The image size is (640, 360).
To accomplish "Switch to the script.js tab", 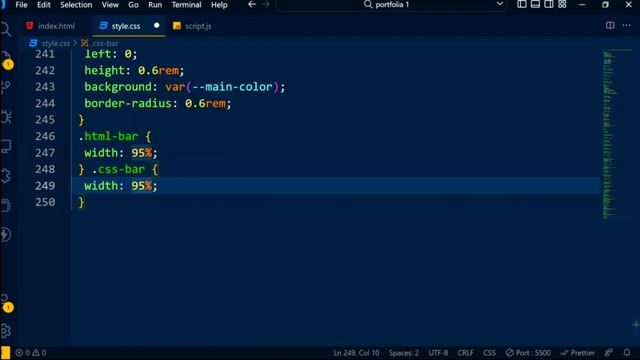I will click(198, 26).
